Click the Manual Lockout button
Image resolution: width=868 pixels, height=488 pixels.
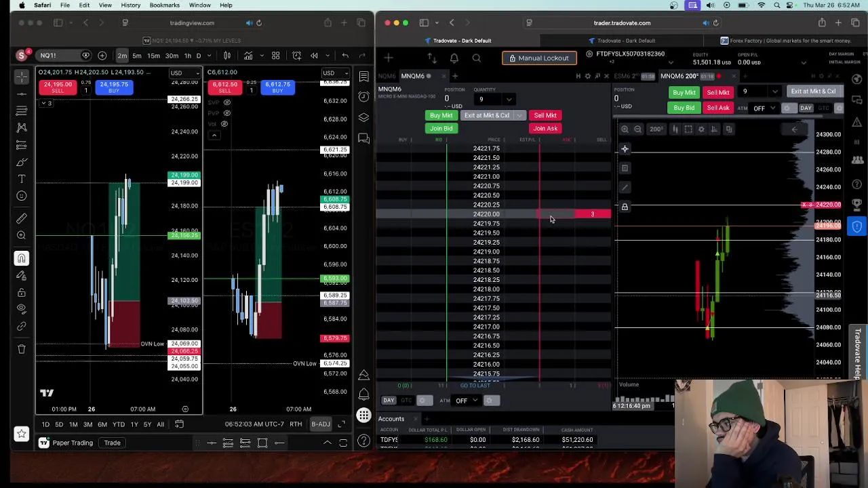click(539, 58)
